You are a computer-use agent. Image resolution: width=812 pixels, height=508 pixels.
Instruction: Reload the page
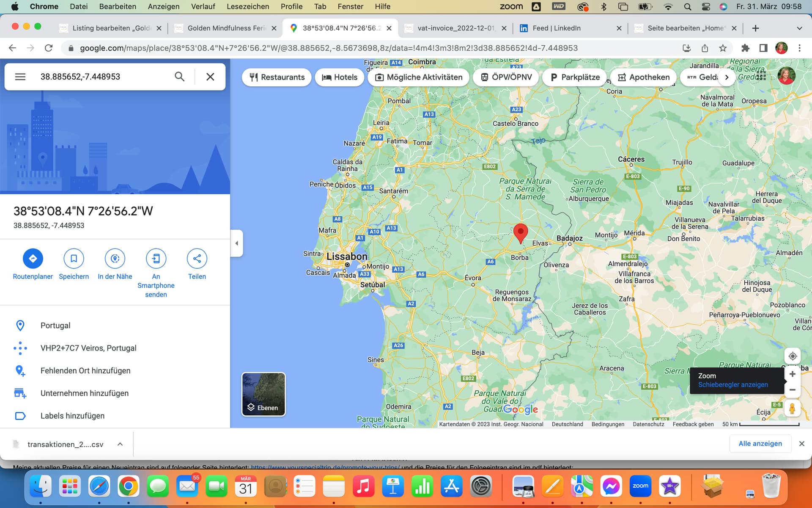click(49, 48)
